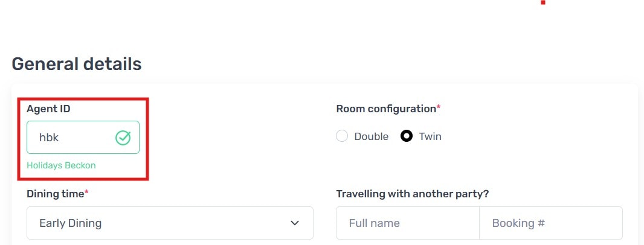Click the General details heading
Viewport: 644px width, 245px height.
(77, 64)
